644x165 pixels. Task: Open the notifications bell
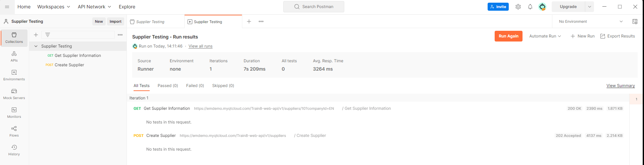point(530,7)
